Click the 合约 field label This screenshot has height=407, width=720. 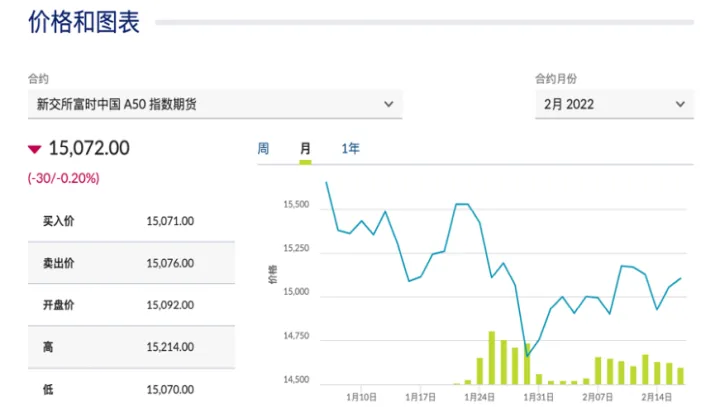38,79
